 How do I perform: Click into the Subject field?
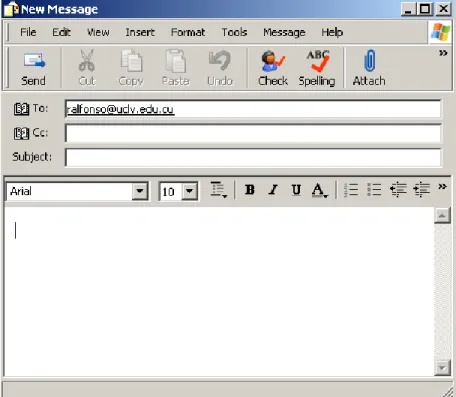[253, 158]
